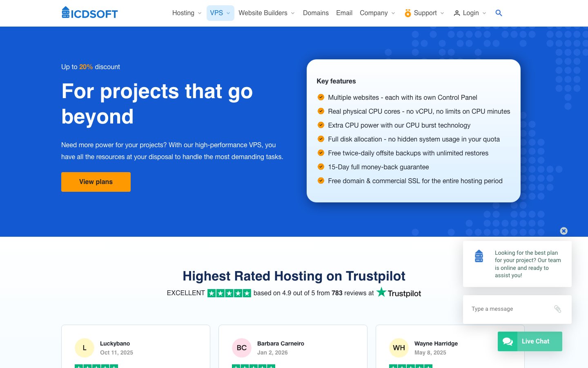The width and height of the screenshot is (588, 368).
Task: Click the Support medal icon
Action: click(x=408, y=13)
